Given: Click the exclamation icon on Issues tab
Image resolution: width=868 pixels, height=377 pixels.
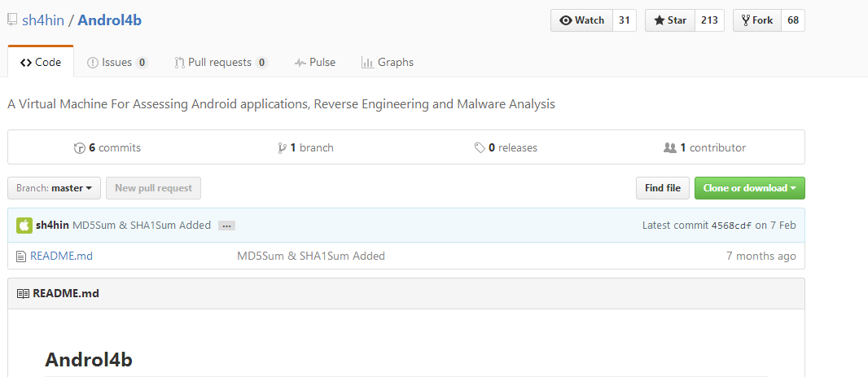Looking at the screenshot, I should click(93, 63).
